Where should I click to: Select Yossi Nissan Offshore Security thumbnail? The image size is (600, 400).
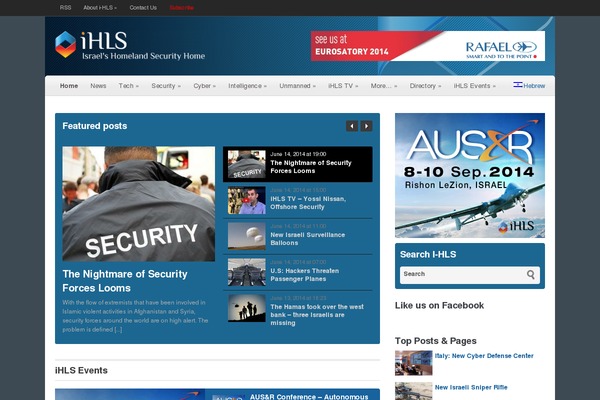point(247,200)
